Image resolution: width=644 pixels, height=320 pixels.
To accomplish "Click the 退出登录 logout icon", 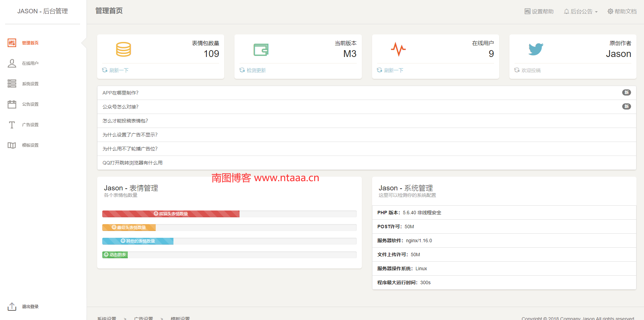I will coord(12,306).
